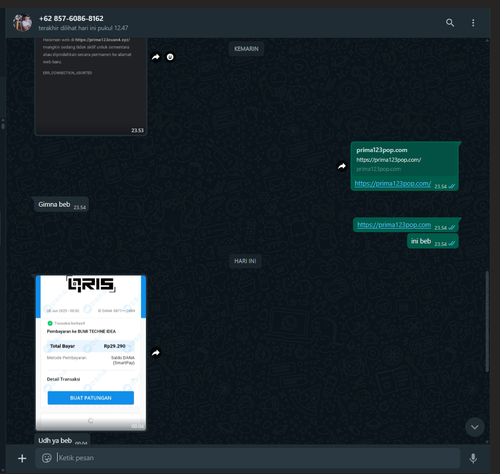
Task: React with emoji to the error screenshot
Action: pos(170,57)
